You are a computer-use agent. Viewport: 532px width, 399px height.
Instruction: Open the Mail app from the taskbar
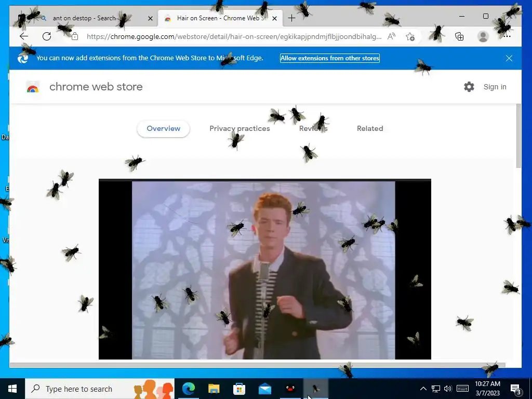click(x=264, y=389)
